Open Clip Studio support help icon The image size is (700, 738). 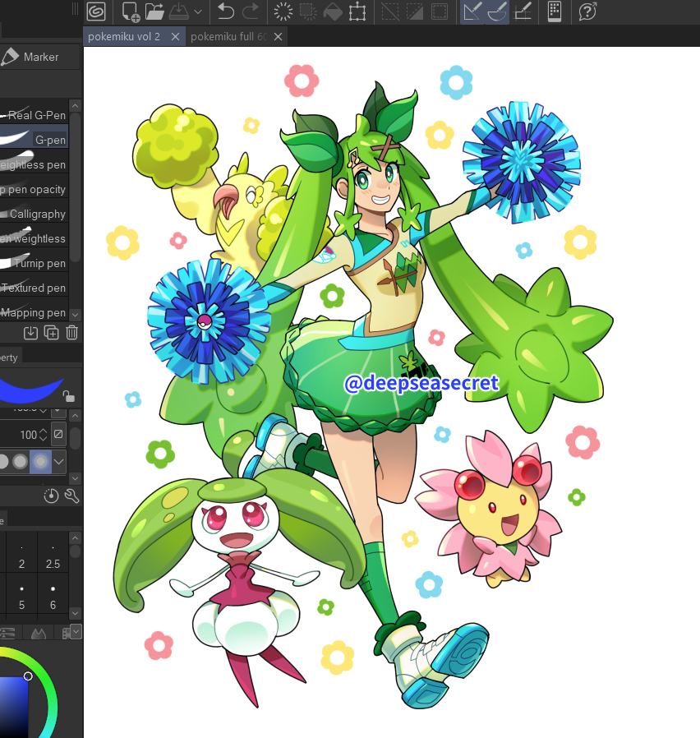587,12
